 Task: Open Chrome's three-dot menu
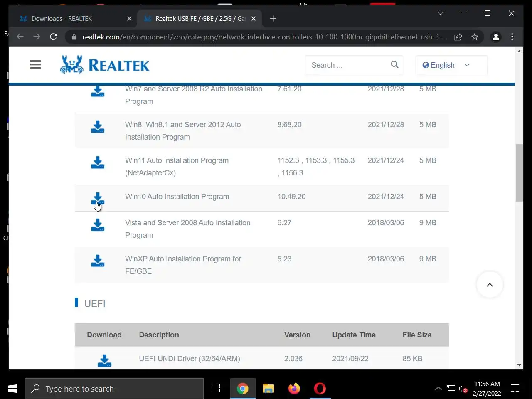(512, 37)
